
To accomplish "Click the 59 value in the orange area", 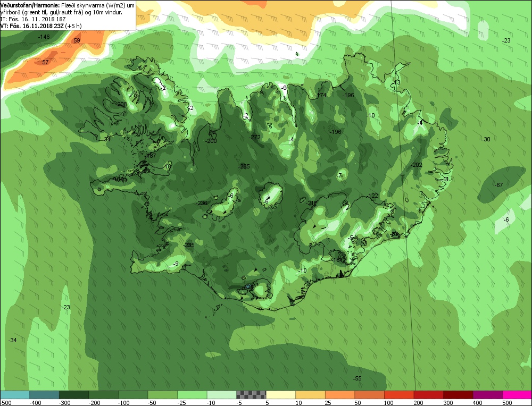I will pyautogui.click(x=77, y=40).
